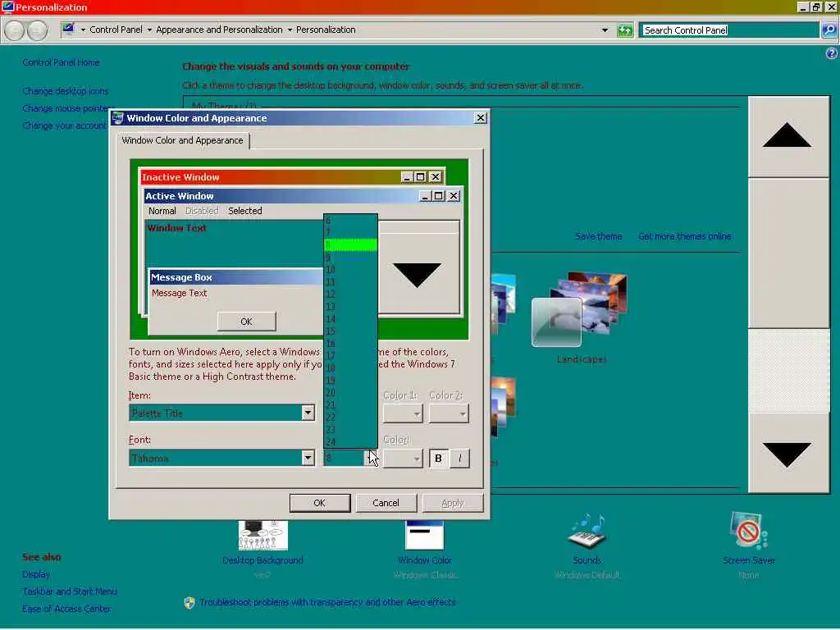Open the Screen Saver icon

coord(748,531)
